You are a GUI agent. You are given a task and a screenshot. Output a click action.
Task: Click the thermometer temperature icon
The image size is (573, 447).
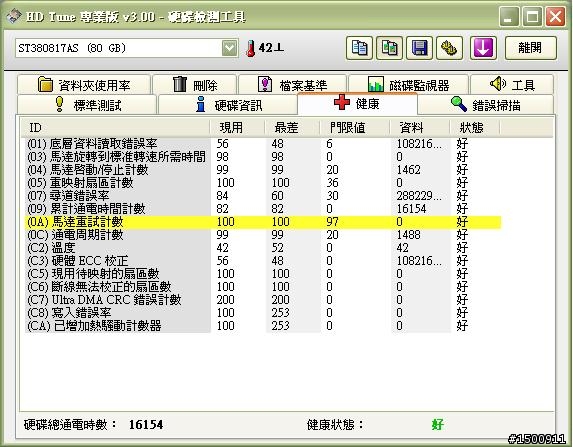click(x=250, y=48)
